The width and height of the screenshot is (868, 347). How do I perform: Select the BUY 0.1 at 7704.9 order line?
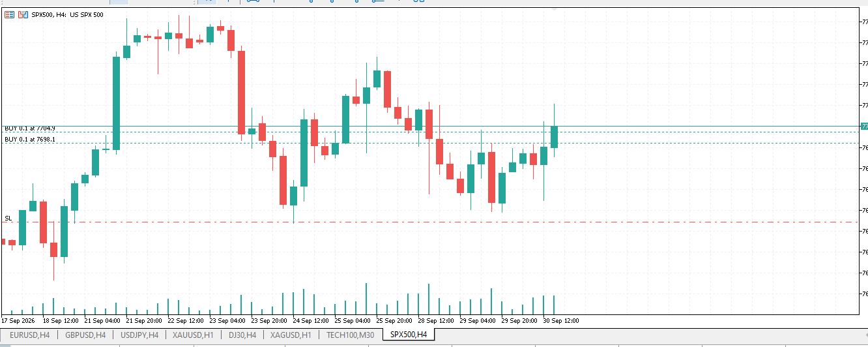(30, 128)
